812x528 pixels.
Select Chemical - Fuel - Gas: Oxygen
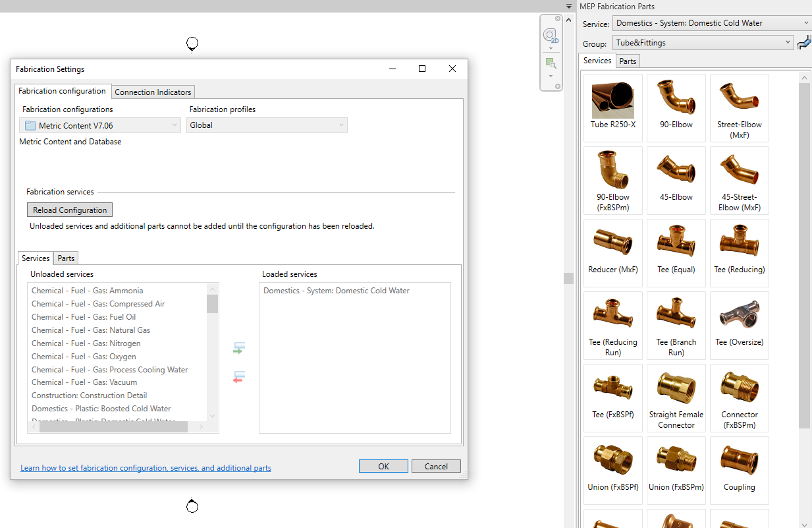click(84, 357)
